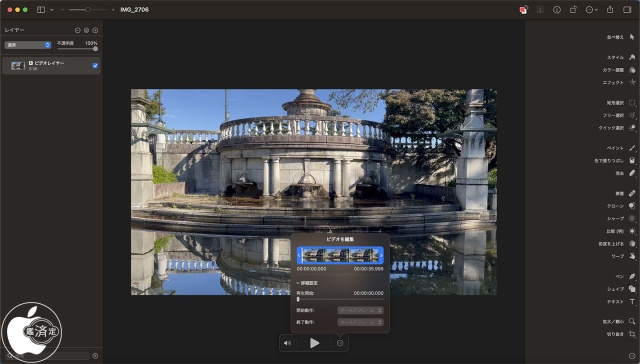This screenshot has height=364, width=640.
Task: Click the red recording indicator in toolbar
Action: [523, 10]
